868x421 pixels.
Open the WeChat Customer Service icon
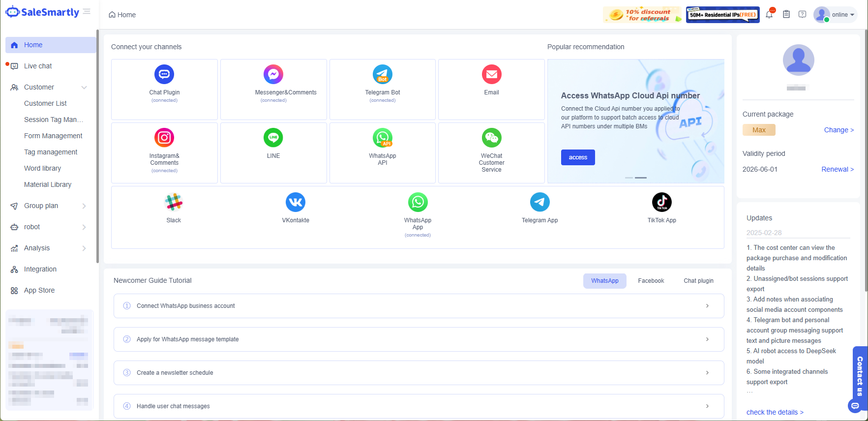pos(492,138)
